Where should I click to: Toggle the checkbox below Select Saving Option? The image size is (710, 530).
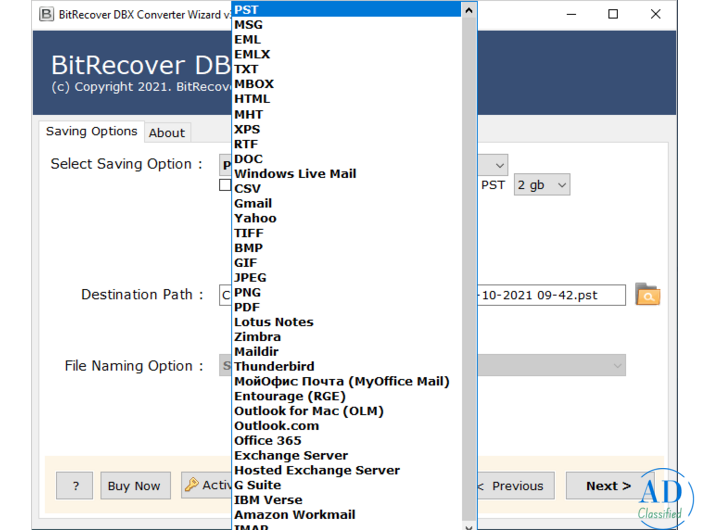pyautogui.click(x=225, y=185)
